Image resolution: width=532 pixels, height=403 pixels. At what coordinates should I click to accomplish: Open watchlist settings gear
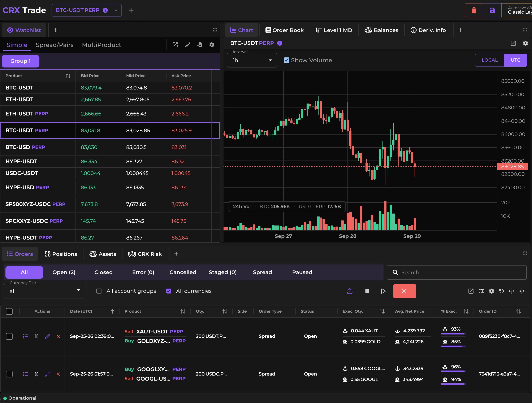212,45
